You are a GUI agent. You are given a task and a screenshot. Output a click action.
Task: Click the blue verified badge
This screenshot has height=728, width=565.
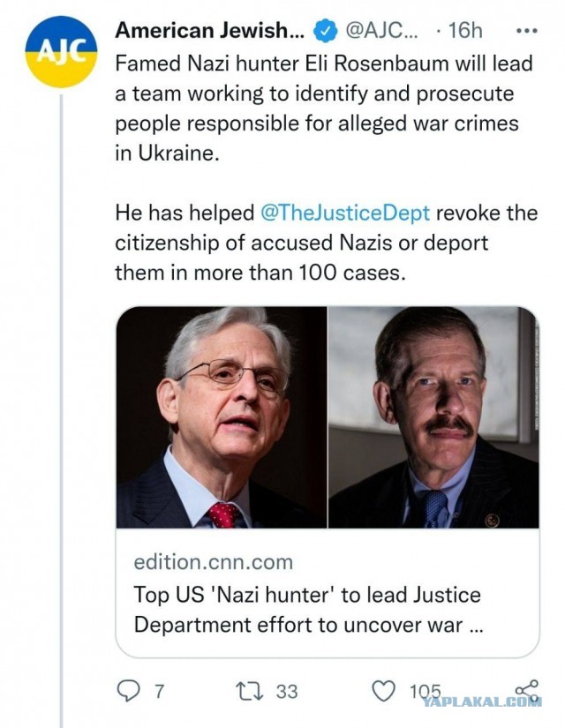pyautogui.click(x=324, y=31)
